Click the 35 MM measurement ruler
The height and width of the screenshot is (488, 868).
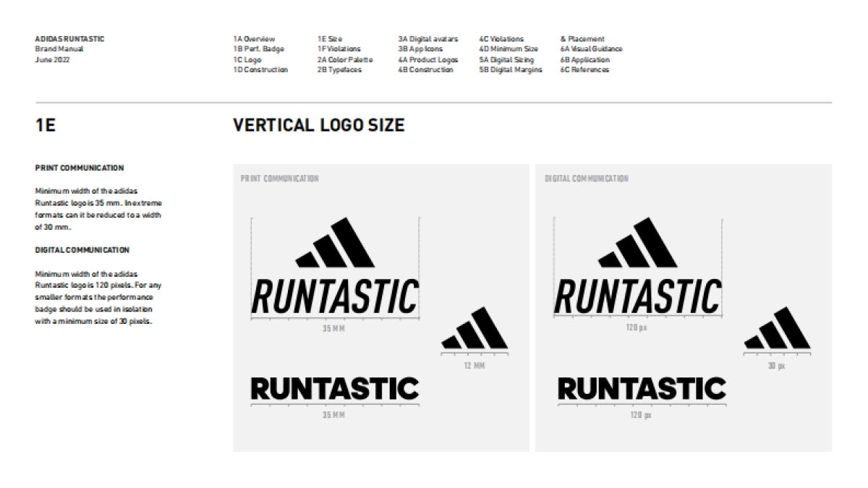coord(333,322)
